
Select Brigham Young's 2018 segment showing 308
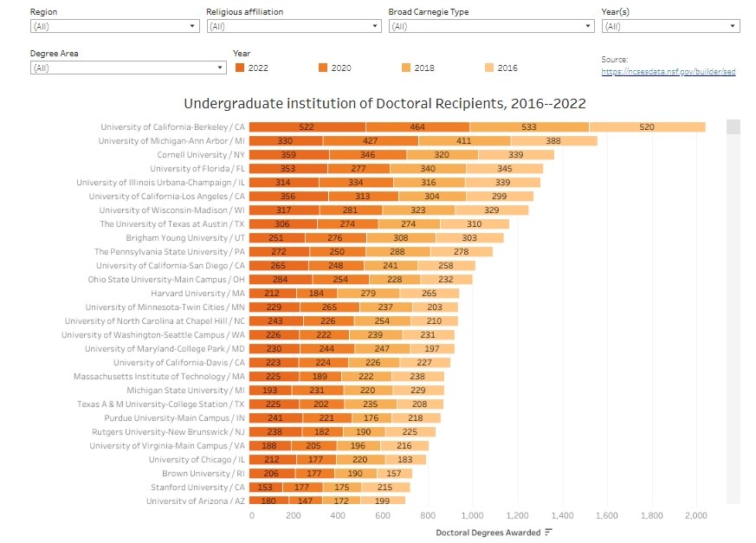[401, 238]
